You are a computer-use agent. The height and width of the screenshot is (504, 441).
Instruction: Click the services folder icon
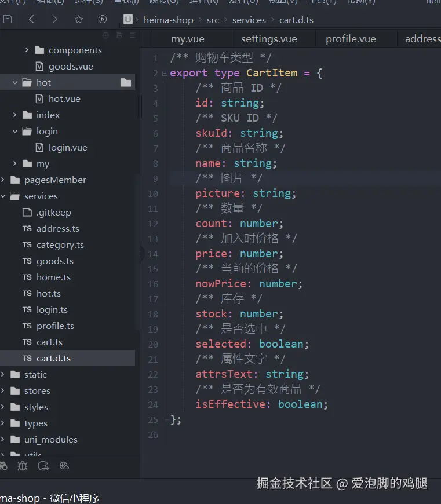tap(15, 196)
